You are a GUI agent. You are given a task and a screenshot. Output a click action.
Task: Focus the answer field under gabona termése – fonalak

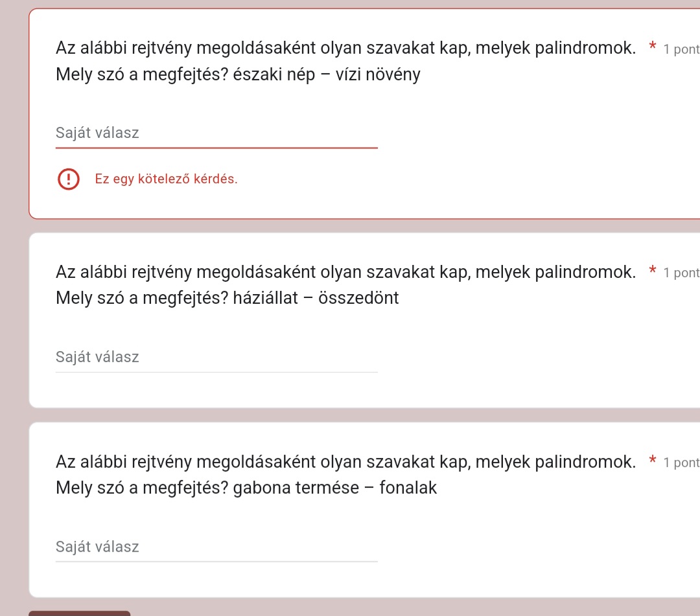(x=216, y=547)
